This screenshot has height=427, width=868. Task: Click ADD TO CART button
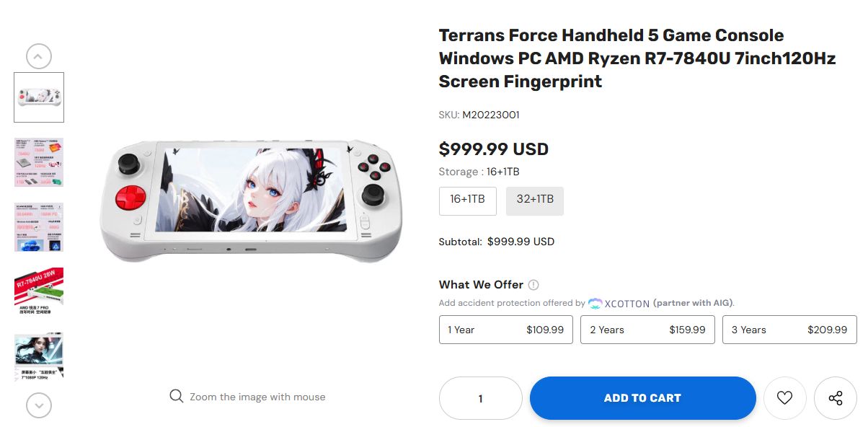(642, 398)
